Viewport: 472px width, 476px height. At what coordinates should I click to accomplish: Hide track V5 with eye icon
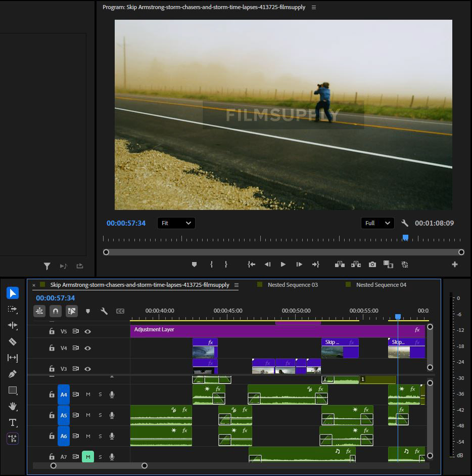point(87,331)
